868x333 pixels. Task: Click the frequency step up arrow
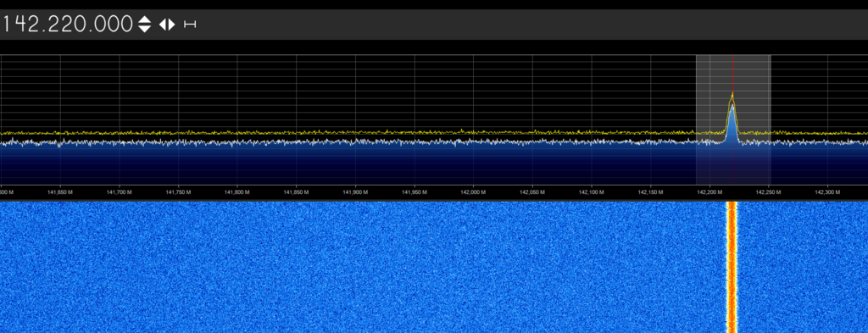point(144,19)
